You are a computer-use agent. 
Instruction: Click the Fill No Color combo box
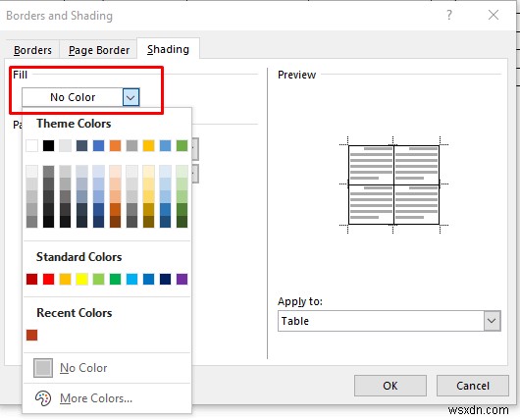point(80,97)
